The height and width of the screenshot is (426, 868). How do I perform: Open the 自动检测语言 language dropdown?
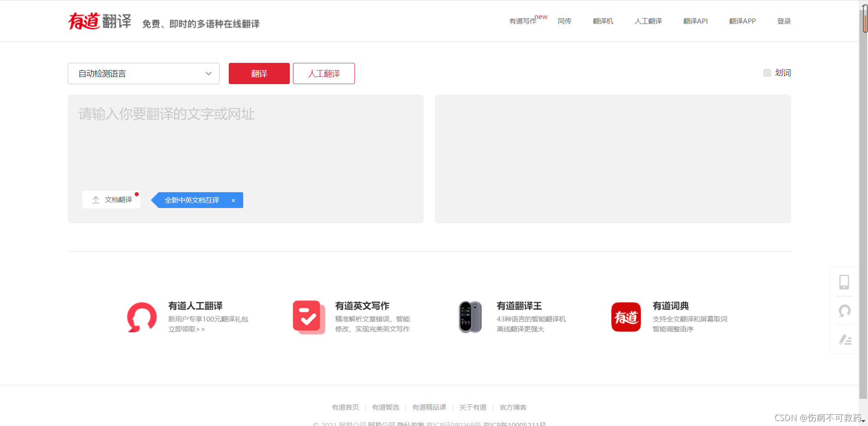tap(144, 73)
